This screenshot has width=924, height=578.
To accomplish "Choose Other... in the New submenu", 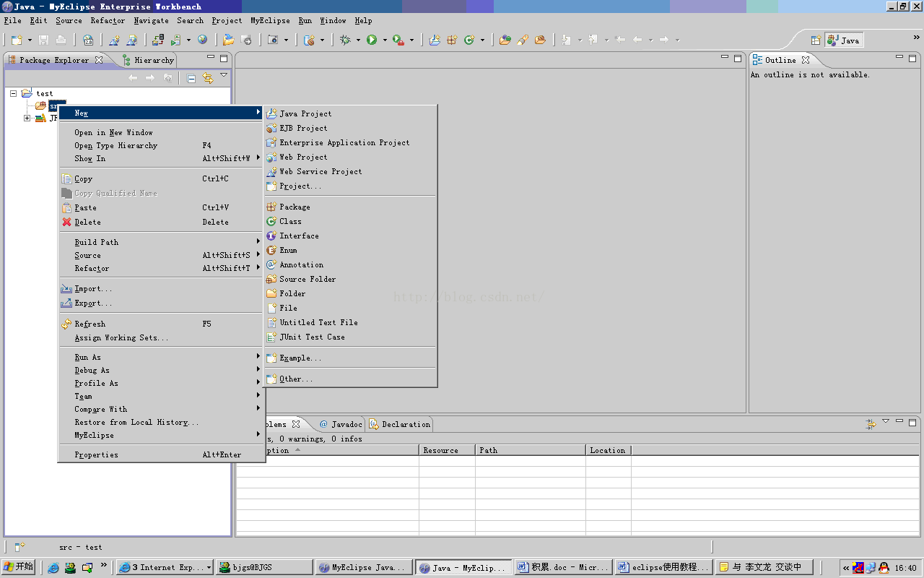I will tap(351, 379).
